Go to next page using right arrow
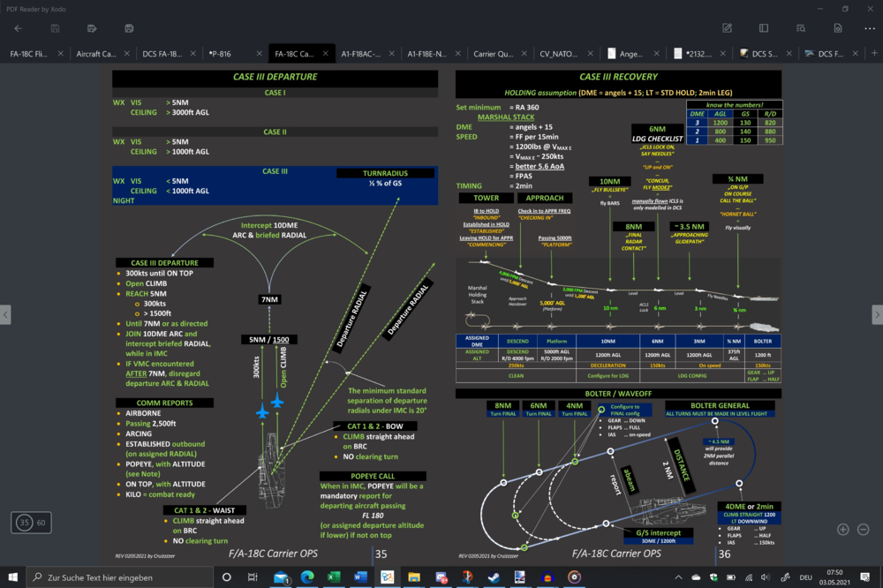Image resolution: width=883 pixels, height=588 pixels. point(876,314)
